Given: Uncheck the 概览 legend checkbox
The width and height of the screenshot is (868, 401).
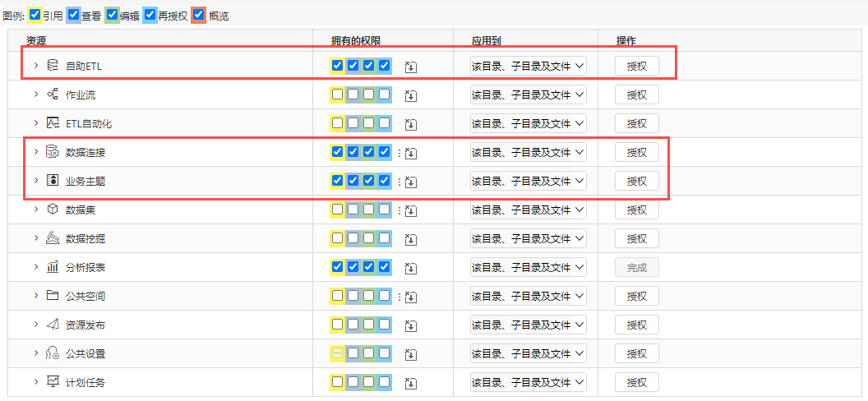Looking at the screenshot, I should (x=199, y=15).
